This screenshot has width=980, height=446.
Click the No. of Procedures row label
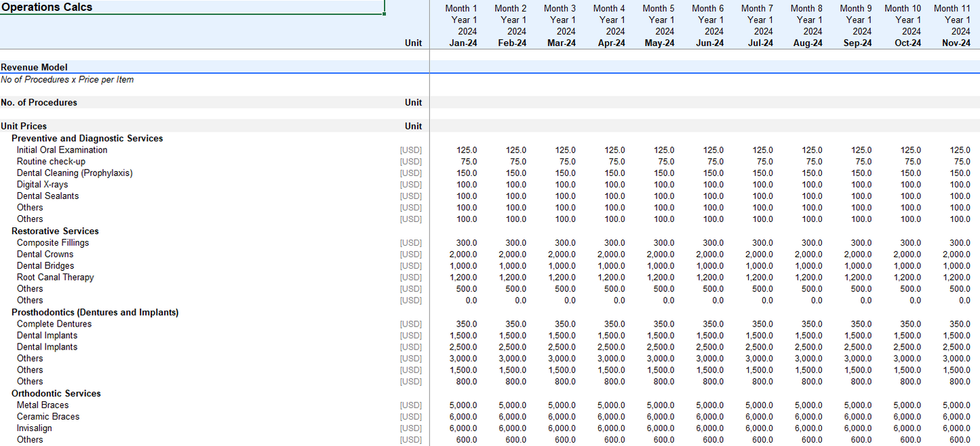tap(39, 103)
